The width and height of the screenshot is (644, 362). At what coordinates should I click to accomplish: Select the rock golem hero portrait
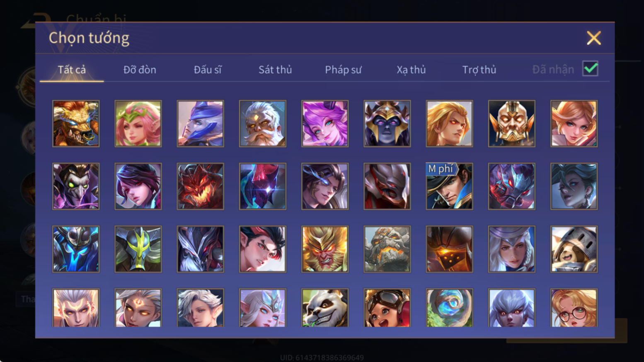pyautogui.click(x=387, y=249)
